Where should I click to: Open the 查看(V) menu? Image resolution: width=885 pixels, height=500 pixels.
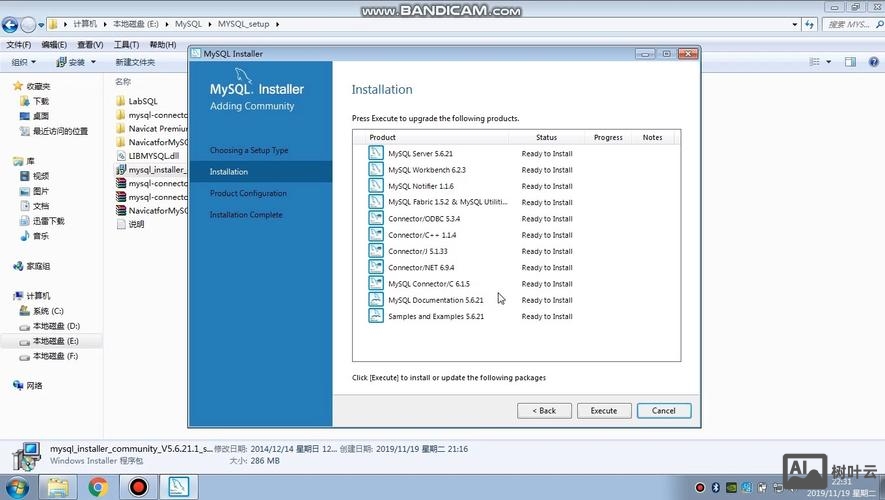pyautogui.click(x=90, y=45)
